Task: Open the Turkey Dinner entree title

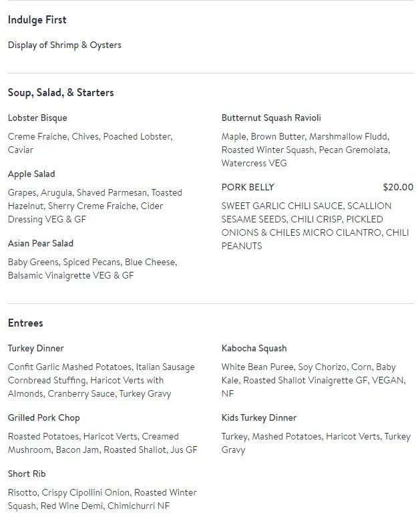Action: point(36,349)
